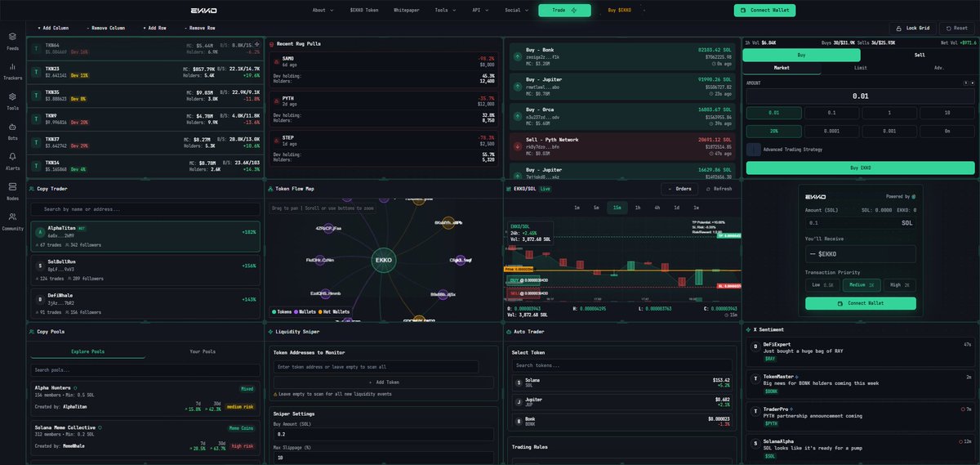Click the warning icon beside SAMO

pos(275,61)
